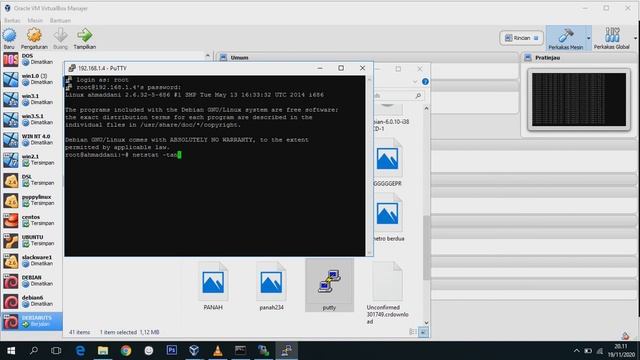Open the Windows Start menu
This screenshot has width=640, height=360.
11,351
